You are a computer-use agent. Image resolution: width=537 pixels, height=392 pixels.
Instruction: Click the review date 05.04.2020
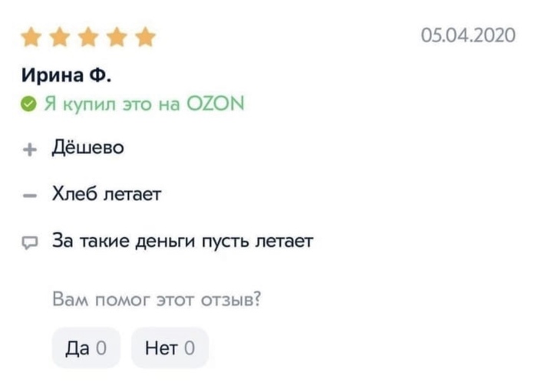pos(468,36)
